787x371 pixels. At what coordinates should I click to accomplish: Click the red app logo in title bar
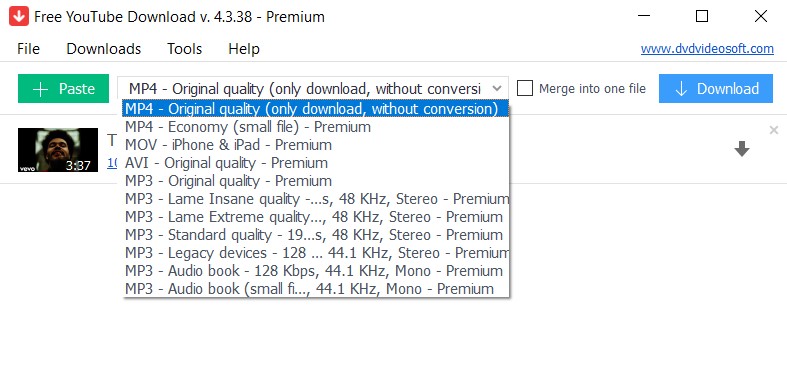point(19,17)
